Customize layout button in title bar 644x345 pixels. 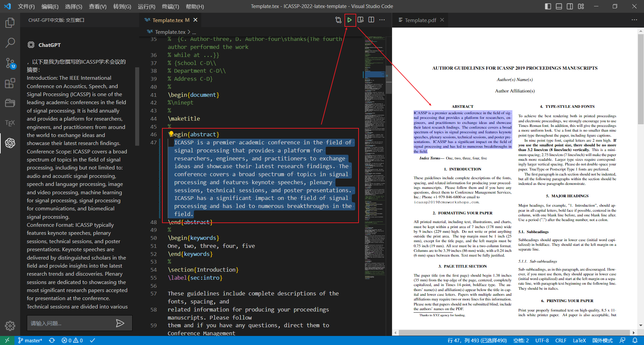[581, 6]
